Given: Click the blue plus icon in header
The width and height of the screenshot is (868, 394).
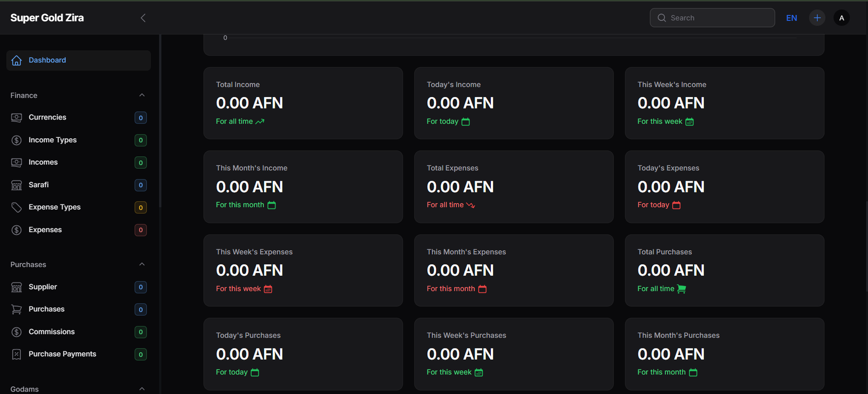Looking at the screenshot, I should (x=817, y=18).
